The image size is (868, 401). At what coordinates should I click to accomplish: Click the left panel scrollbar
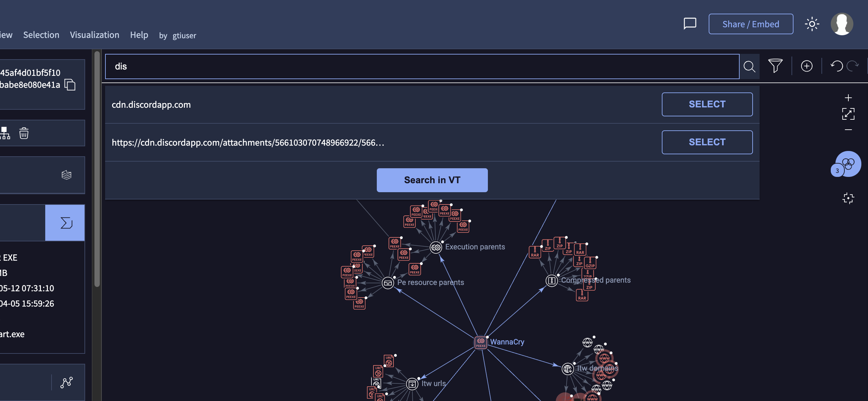(97, 169)
